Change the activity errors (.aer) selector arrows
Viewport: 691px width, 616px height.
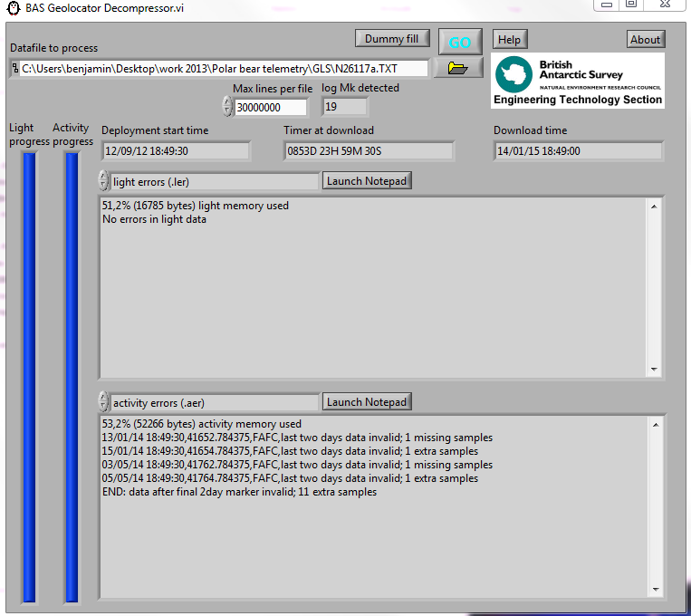click(x=102, y=401)
